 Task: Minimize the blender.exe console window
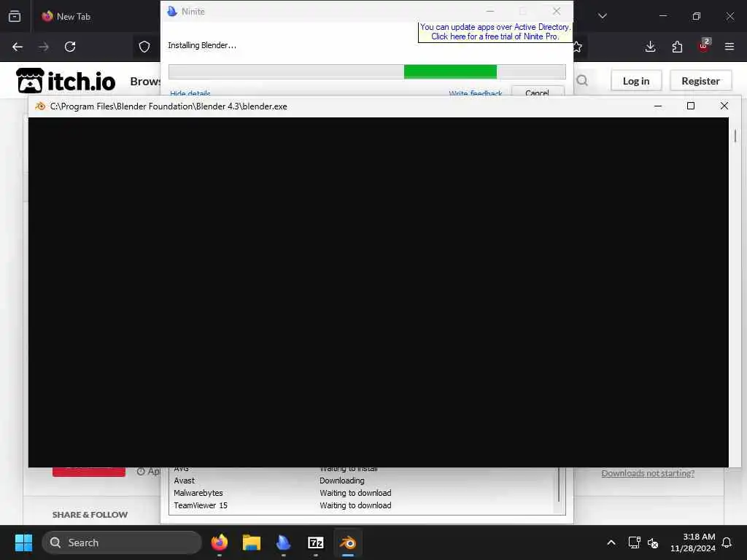tap(658, 106)
